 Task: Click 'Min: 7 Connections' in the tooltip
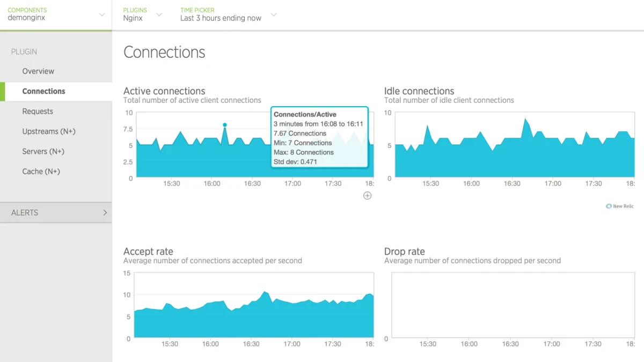point(303,143)
